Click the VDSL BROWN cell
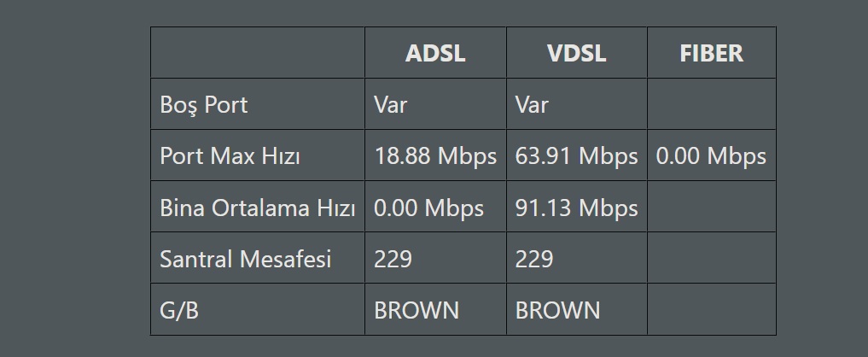The height and width of the screenshot is (357, 868). coord(557,310)
